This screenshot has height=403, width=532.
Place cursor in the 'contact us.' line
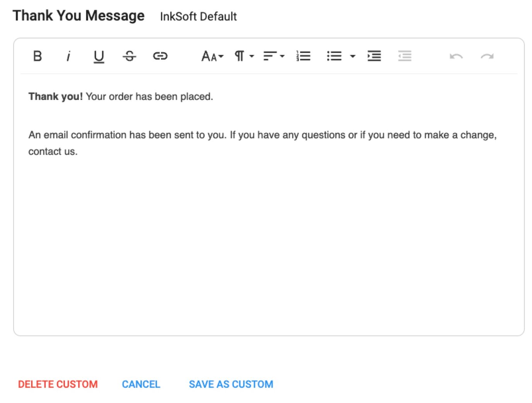click(x=53, y=151)
